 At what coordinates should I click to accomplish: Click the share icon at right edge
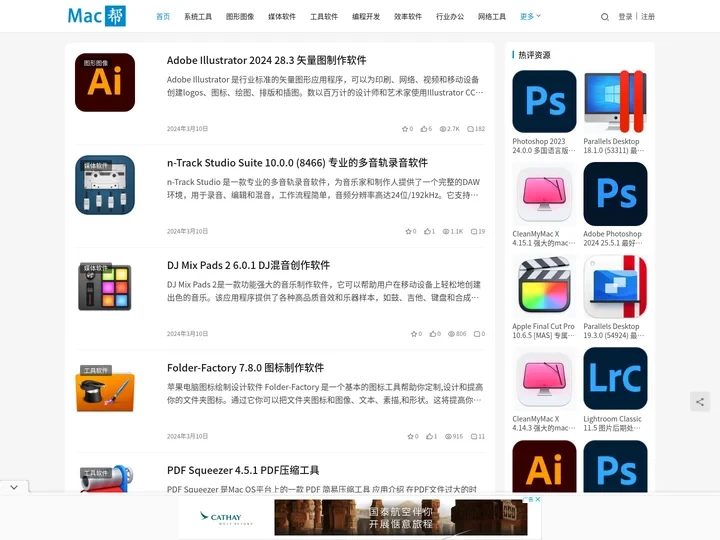[700, 402]
